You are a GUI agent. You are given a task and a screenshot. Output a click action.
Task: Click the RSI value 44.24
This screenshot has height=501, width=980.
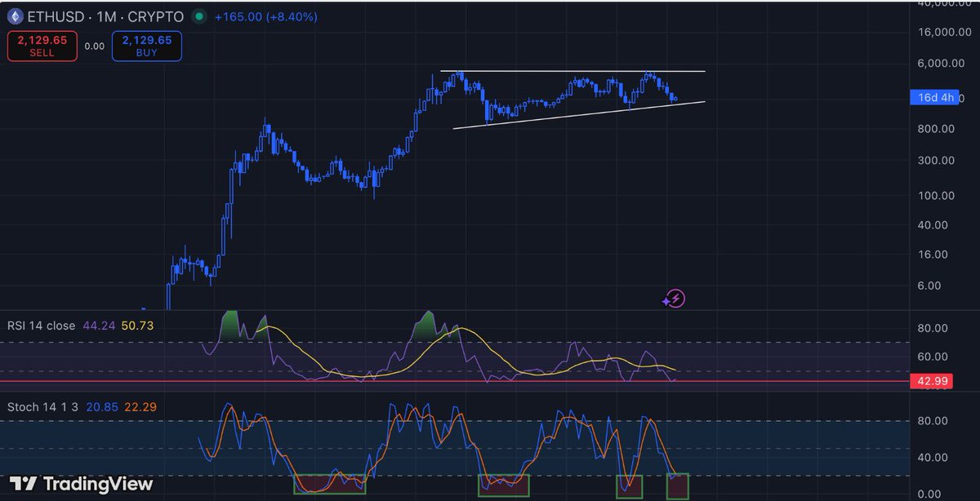coord(99,326)
